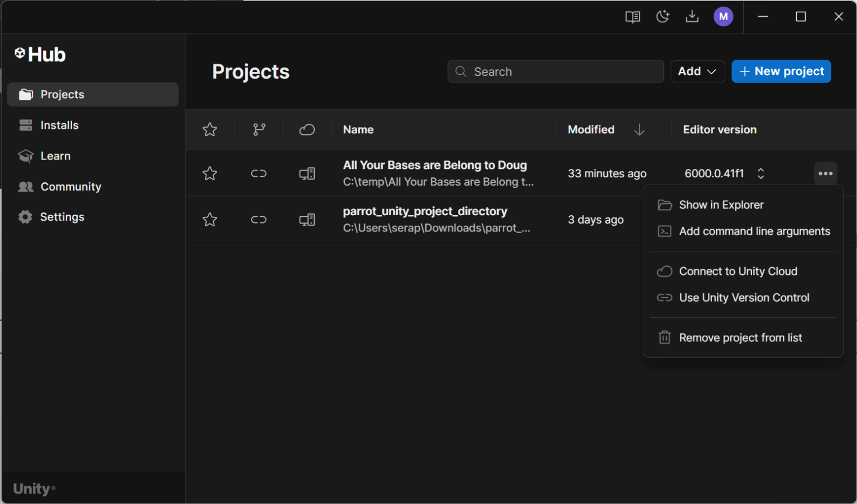The width and height of the screenshot is (857, 504).
Task: Click the Search projects field
Action: point(556,71)
